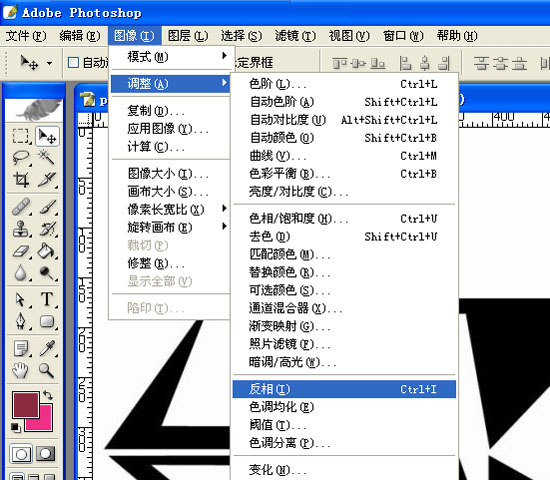Image resolution: width=550 pixels, height=480 pixels.
Task: Toggle the 自动 checkbox in options bar
Action: 73,63
